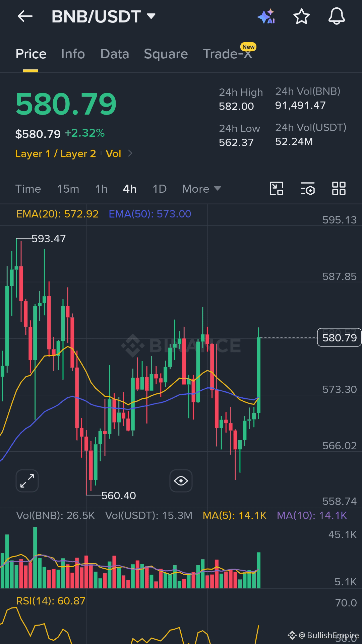The width and height of the screenshot is (362, 644).
Task: Select the 1D interval
Action: [160, 189]
